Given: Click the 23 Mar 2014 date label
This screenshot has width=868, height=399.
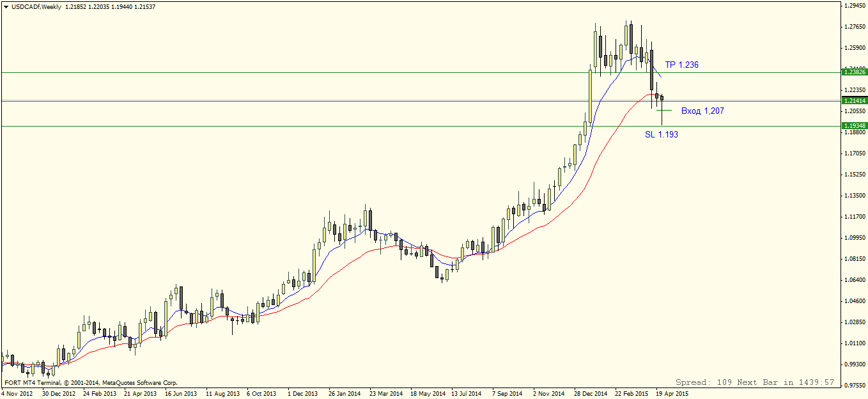Looking at the screenshot, I should pos(386,394).
